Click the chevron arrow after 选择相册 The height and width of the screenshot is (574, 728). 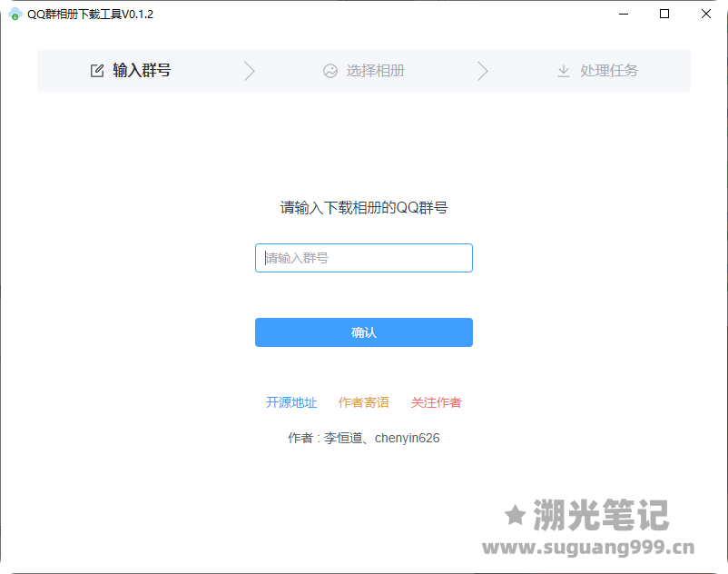click(x=483, y=71)
